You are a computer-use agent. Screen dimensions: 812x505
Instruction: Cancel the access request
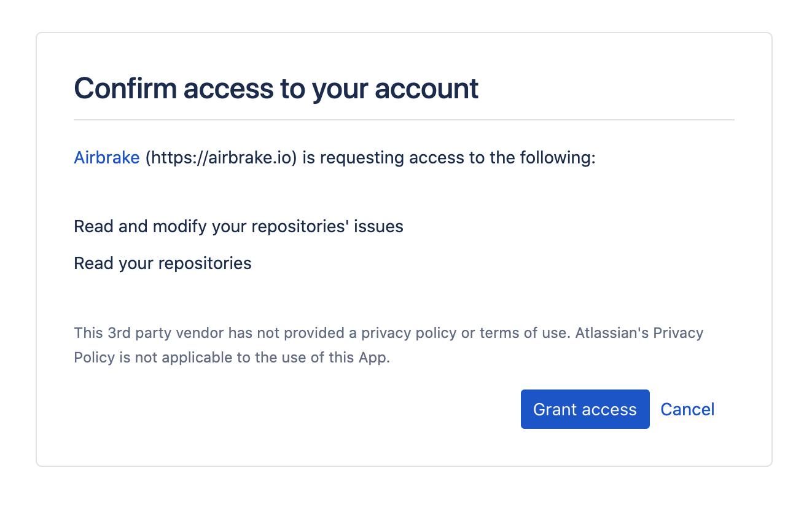(687, 409)
